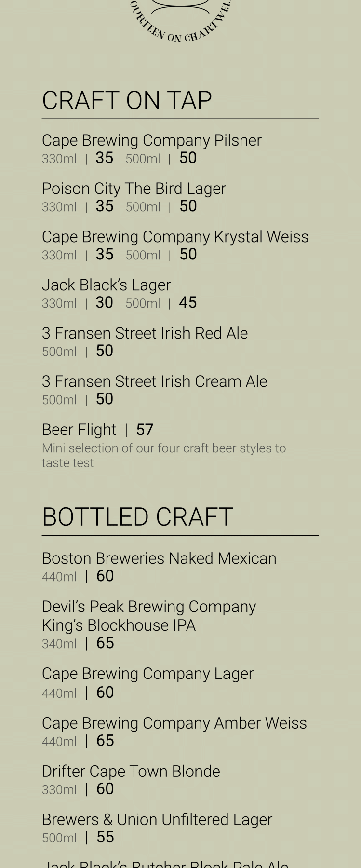Click Cape Brewing Company Lager bottled item
361x868 pixels.
(x=147, y=674)
